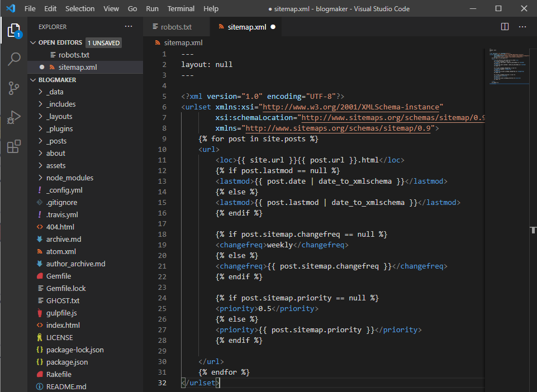Open package-lock.json in the explorer
The height and width of the screenshot is (392, 537).
coord(75,350)
